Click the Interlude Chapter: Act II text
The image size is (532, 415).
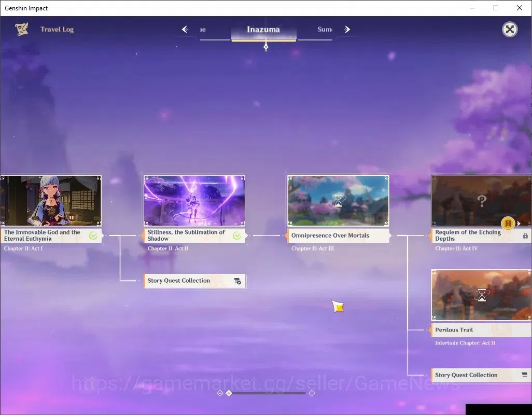click(x=465, y=343)
